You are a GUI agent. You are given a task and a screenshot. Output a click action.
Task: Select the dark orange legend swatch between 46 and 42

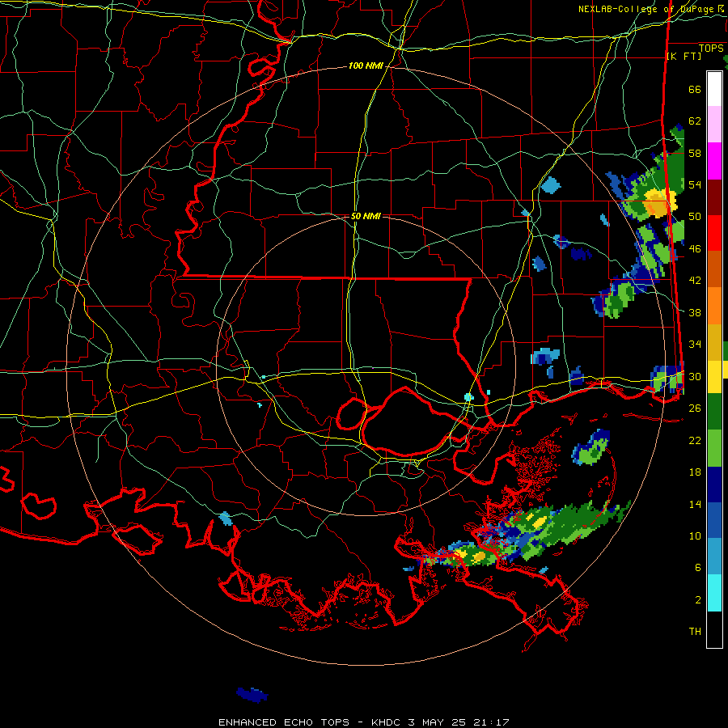click(x=714, y=269)
